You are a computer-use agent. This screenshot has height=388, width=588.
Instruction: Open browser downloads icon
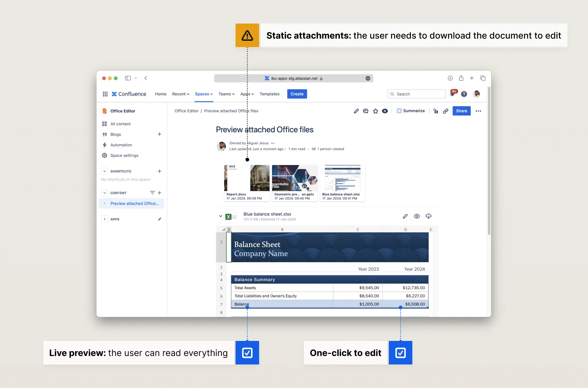[x=450, y=78]
